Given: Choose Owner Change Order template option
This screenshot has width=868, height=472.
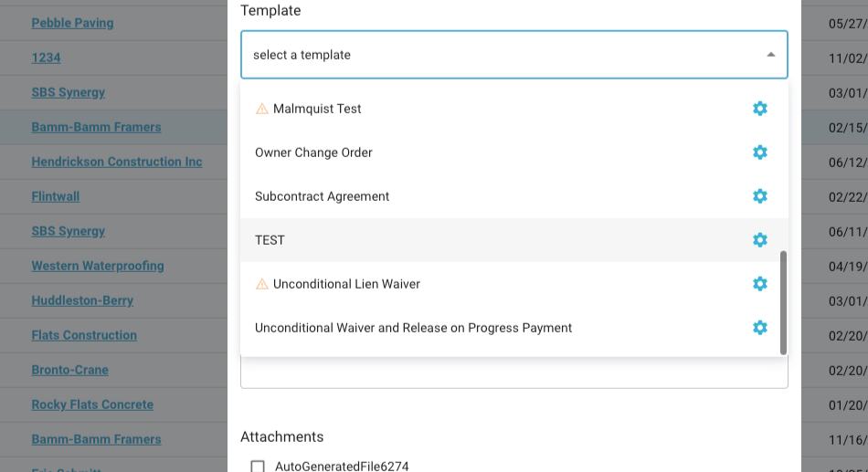Looking at the screenshot, I should (313, 152).
